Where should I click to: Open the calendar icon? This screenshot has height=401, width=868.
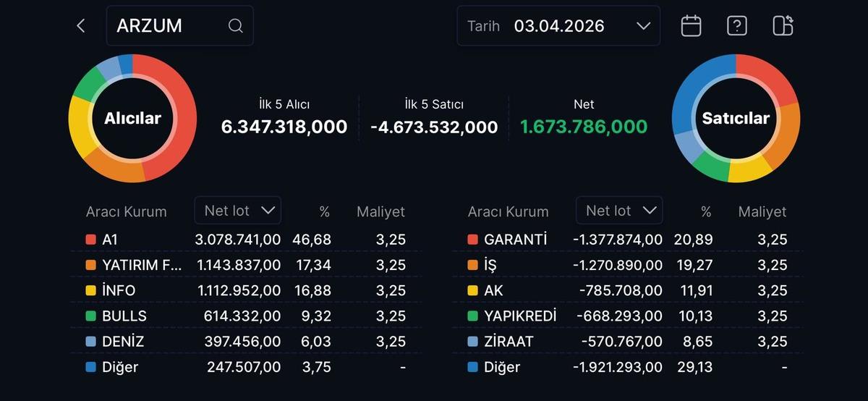(x=691, y=26)
